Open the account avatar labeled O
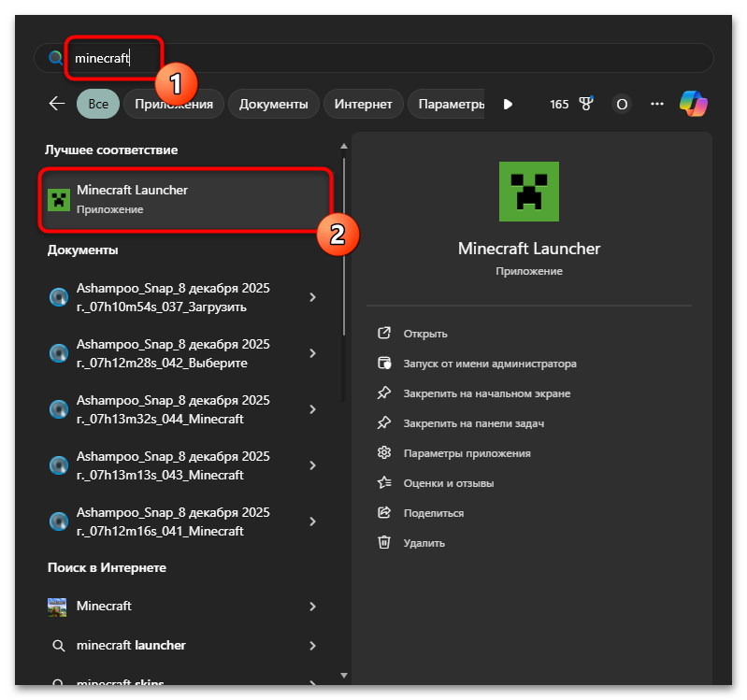This screenshot has width=747, height=700. point(622,104)
